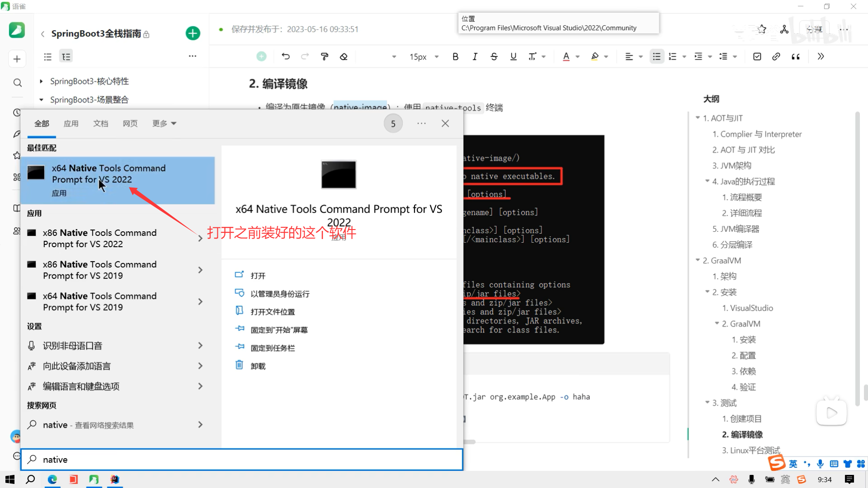Toggle the task checklist formatting
Screen dimensions: 868x488
757,56
